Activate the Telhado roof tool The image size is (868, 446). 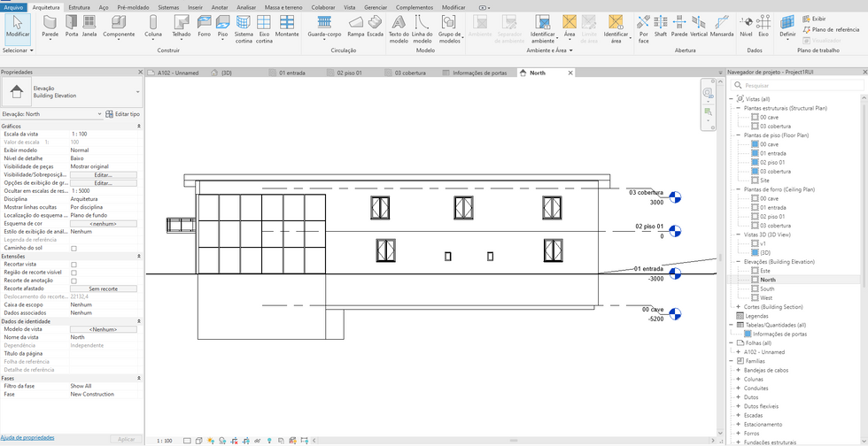(x=181, y=27)
